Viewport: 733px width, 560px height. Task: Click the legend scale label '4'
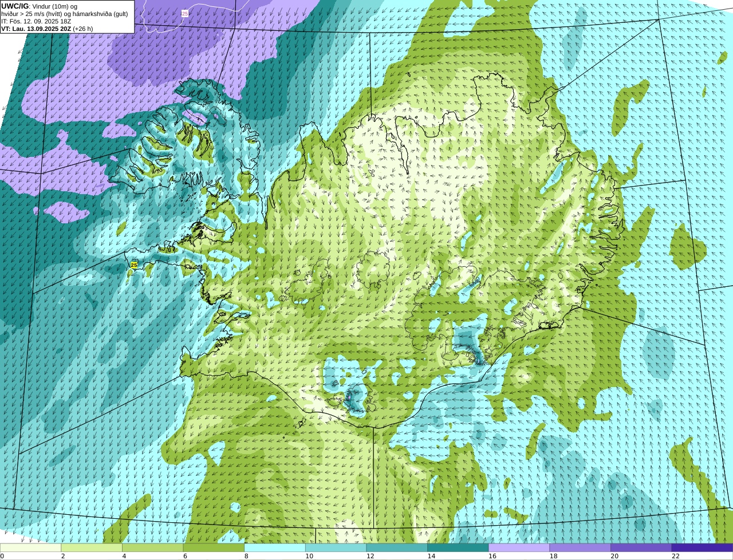pos(124,556)
